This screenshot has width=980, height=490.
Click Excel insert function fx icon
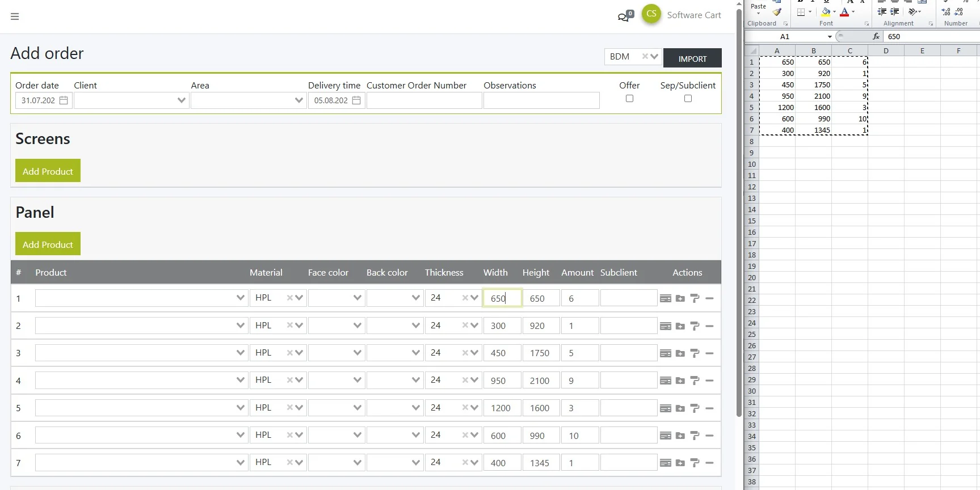tap(876, 36)
